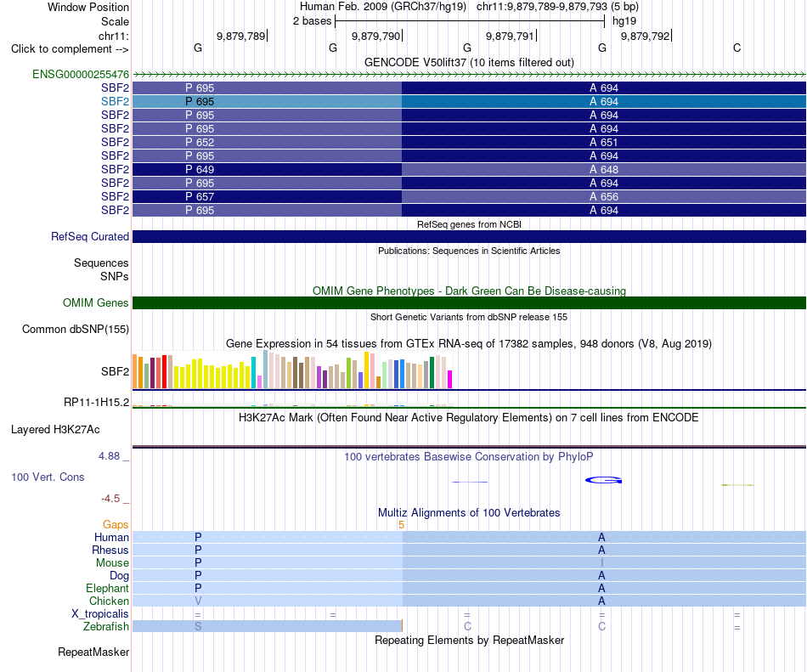Screen dimensions: 807x672
Task: Click codon P 695 in the light-blue highlighted row
Action: tap(267, 101)
